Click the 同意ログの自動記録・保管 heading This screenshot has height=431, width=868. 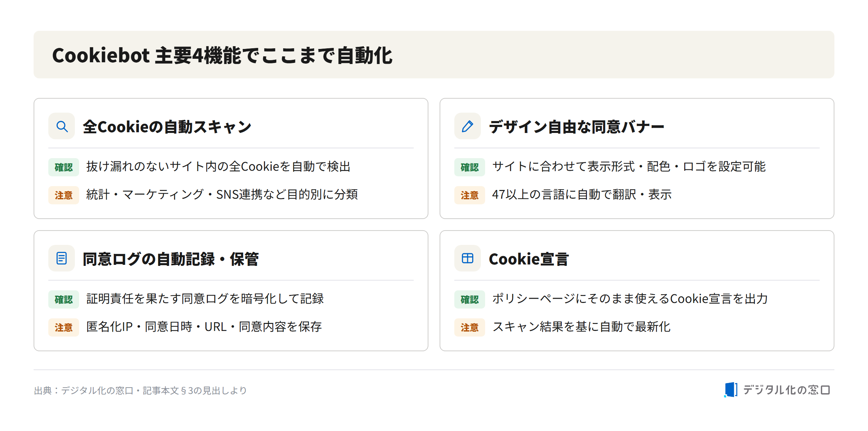tap(170, 259)
